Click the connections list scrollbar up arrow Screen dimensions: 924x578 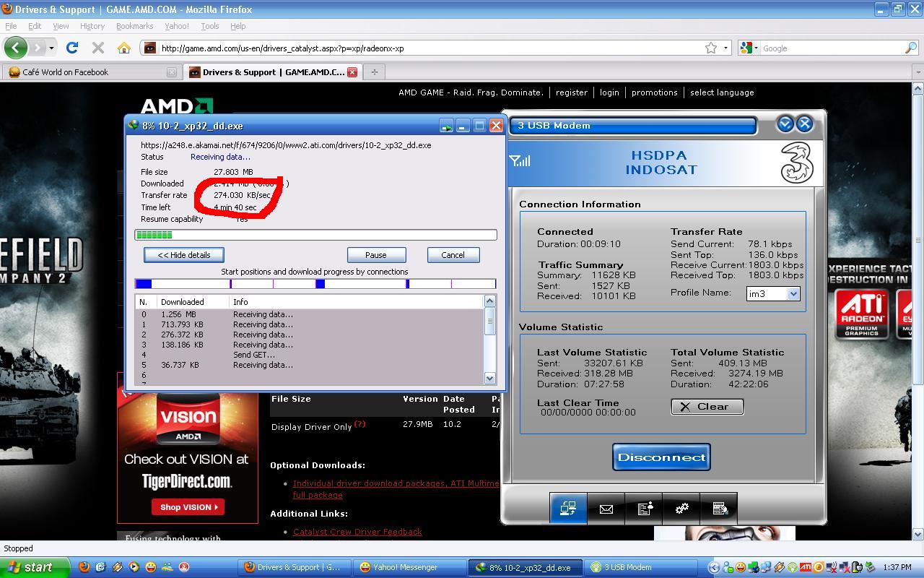tap(490, 301)
